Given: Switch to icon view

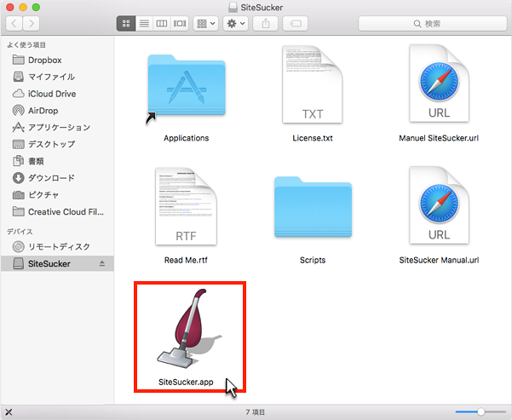Looking at the screenshot, I should pos(126,24).
